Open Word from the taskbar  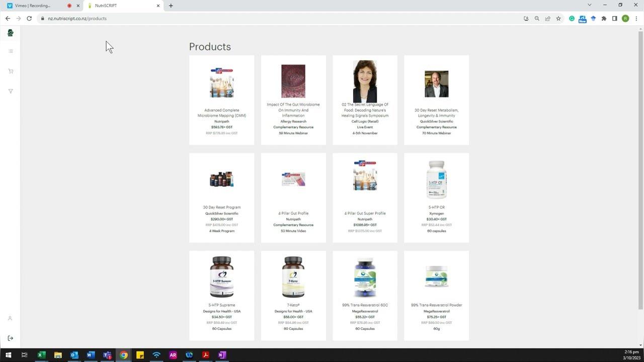click(91, 355)
